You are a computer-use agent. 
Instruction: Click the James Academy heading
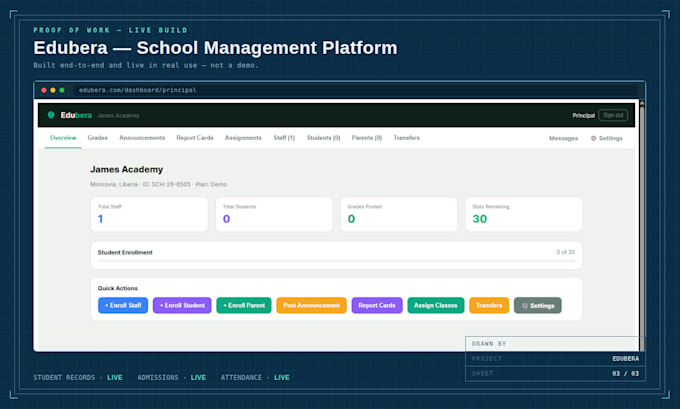[x=127, y=170]
